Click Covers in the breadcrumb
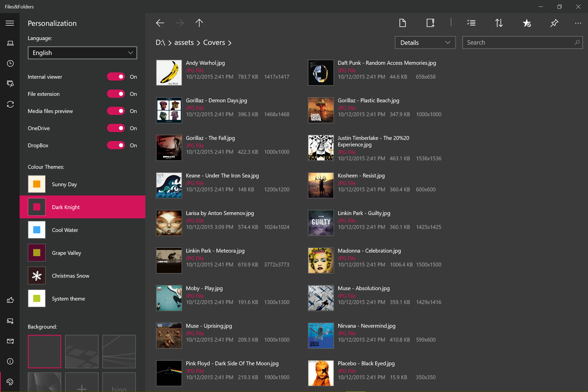 click(x=214, y=43)
